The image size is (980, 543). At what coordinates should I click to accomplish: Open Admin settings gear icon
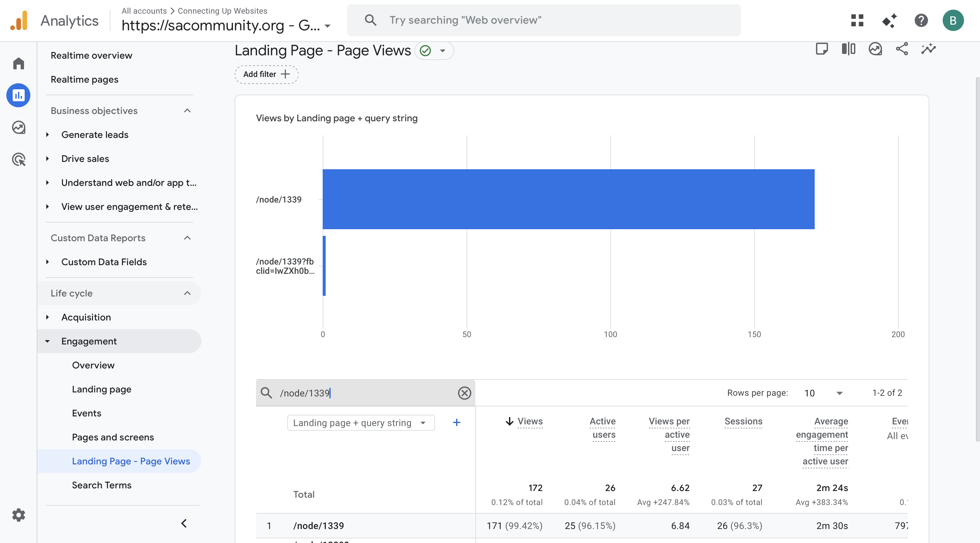(18, 515)
